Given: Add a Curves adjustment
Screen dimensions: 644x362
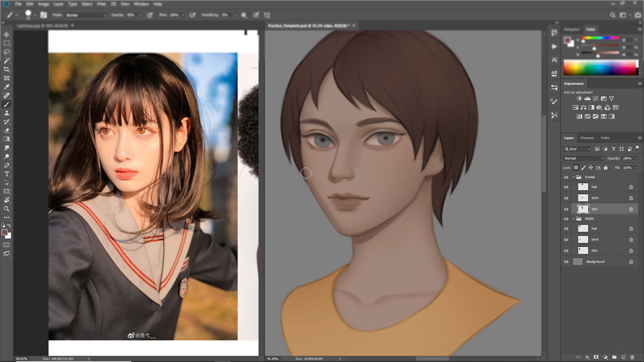Looking at the screenshot, I should click(x=595, y=99).
